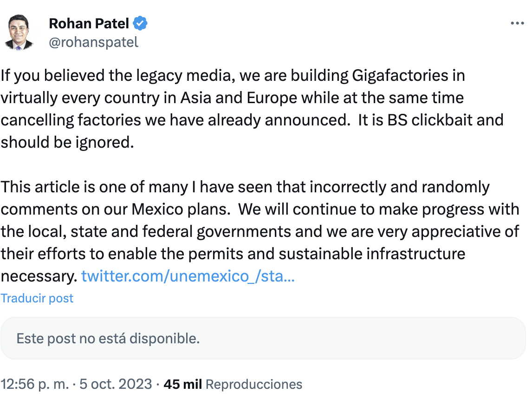Open Rohan Patel's profile avatar photo
The image size is (532, 406).
click(19, 32)
